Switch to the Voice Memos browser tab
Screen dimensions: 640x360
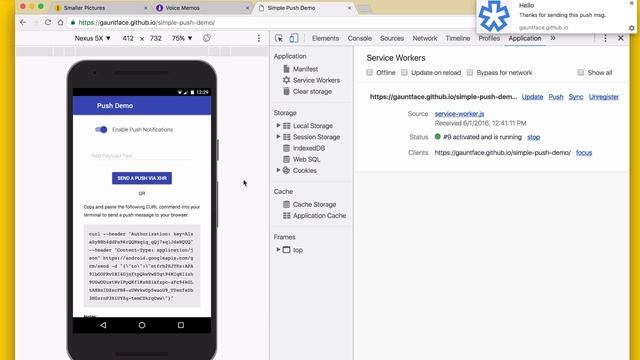(203, 8)
